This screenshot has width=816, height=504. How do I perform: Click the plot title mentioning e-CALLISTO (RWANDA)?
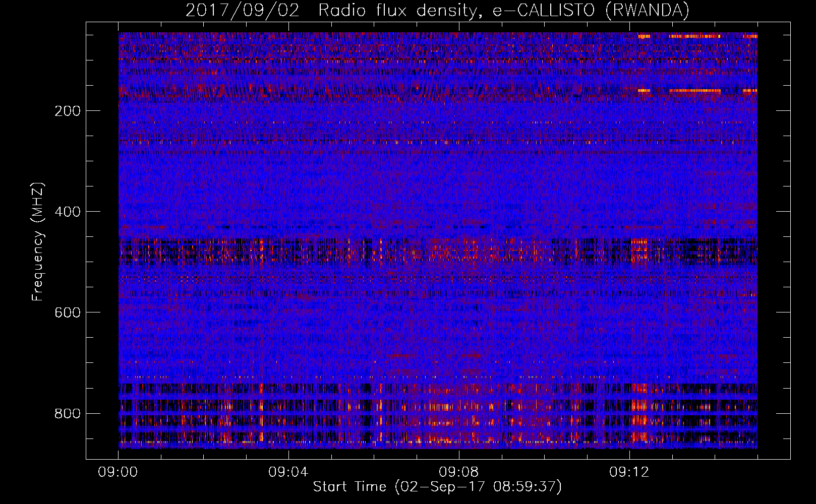click(437, 11)
